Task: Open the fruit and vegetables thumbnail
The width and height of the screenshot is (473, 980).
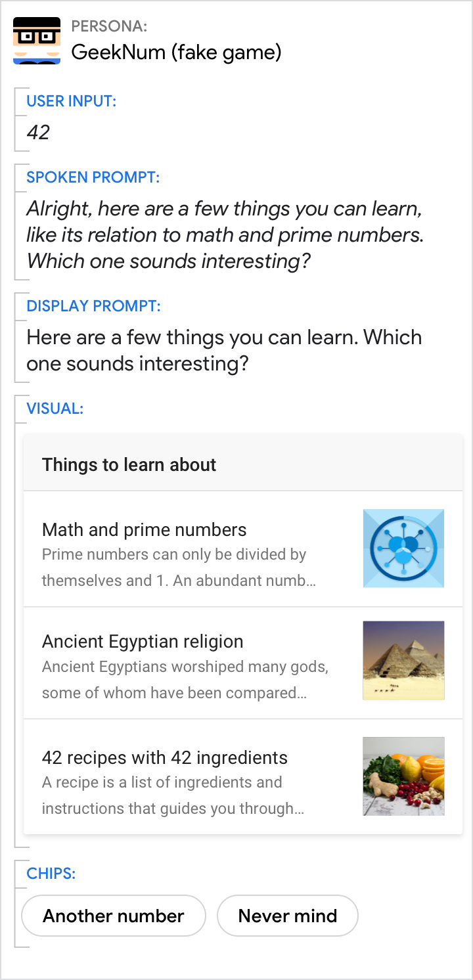Action: (403, 776)
